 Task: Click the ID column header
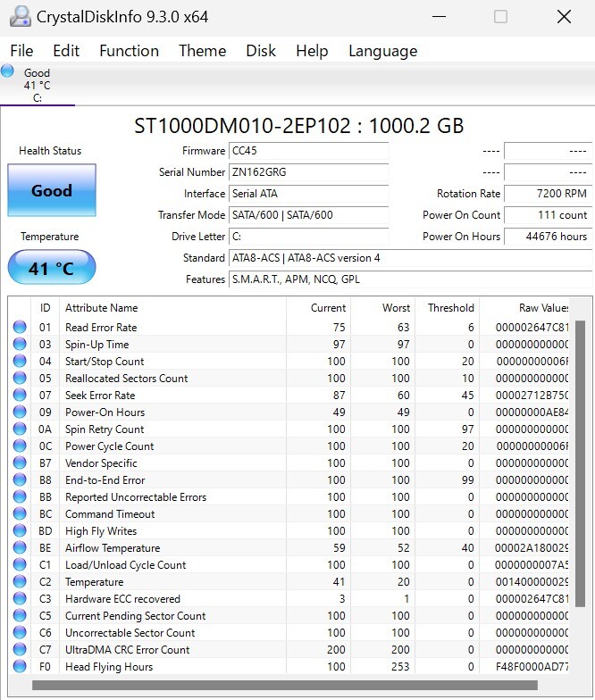point(45,307)
